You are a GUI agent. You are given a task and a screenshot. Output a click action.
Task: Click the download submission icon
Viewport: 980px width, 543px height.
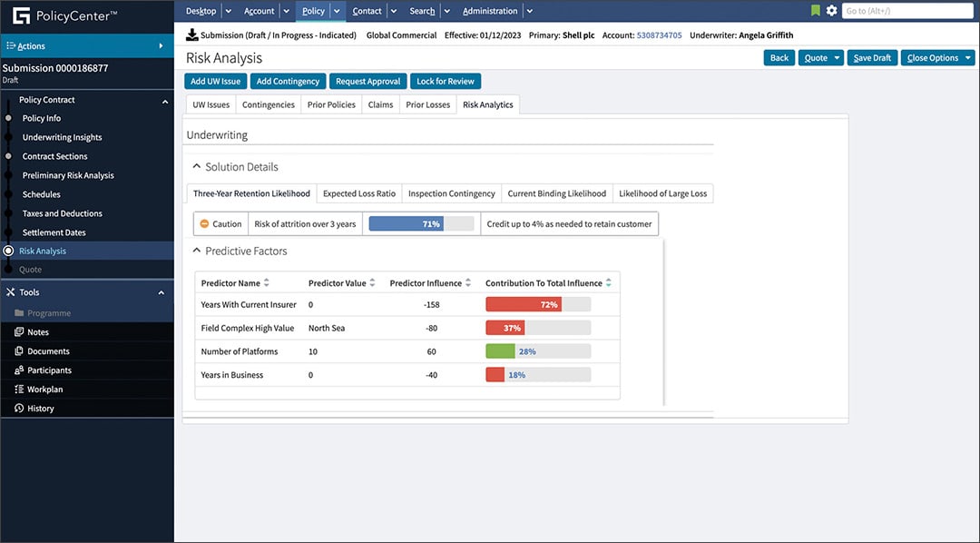pyautogui.click(x=192, y=34)
